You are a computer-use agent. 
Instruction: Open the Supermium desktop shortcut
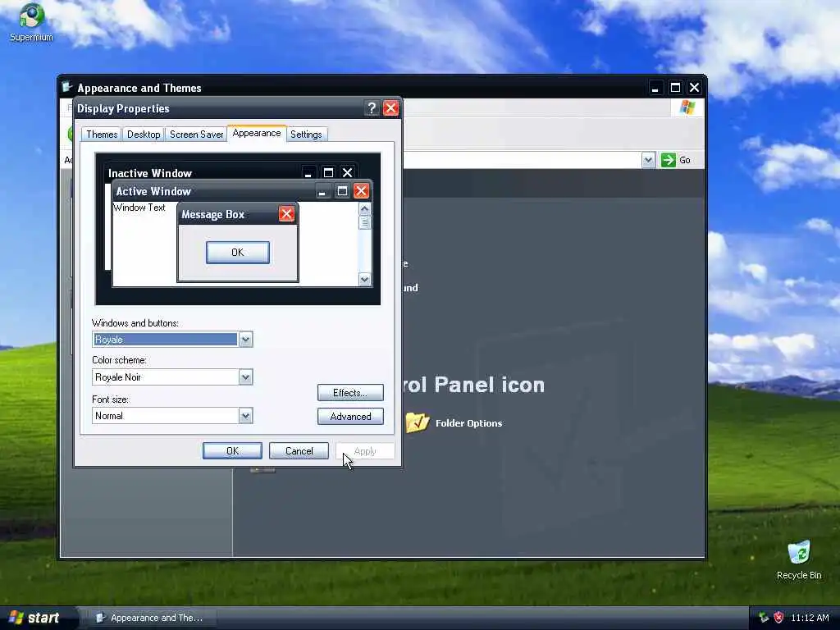[x=31, y=22]
